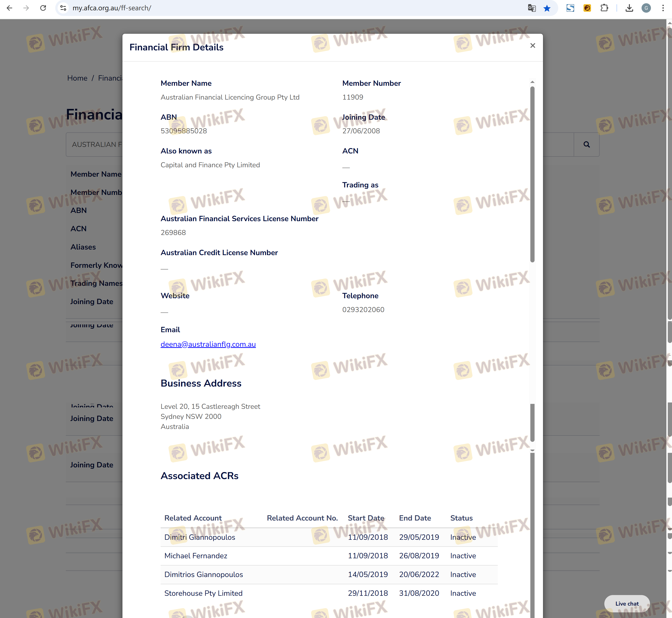The height and width of the screenshot is (618, 672).
Task: Click the modal's vertical scrollbar thumb
Action: click(x=532, y=174)
